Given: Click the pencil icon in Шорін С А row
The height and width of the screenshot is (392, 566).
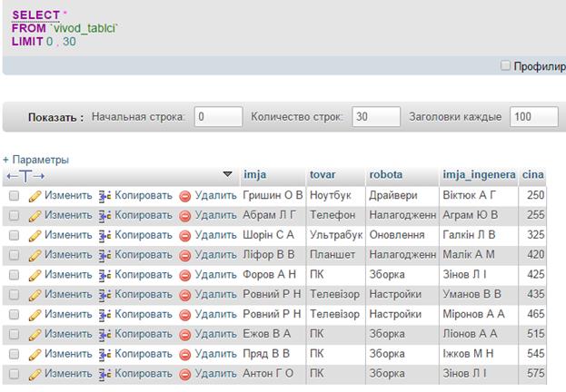Looking at the screenshot, I should tap(35, 236).
